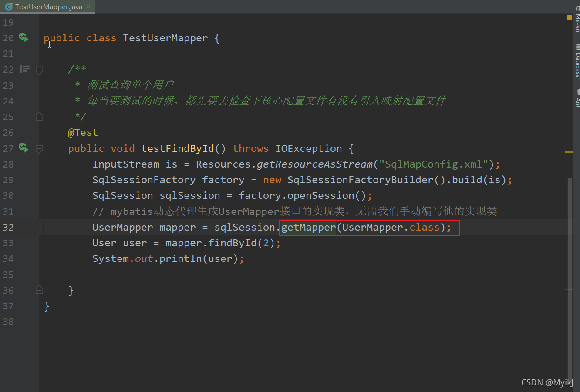Click the Java class icon on TestUserMapper.java tab
Image resolution: width=580 pixels, height=392 pixels.
[8, 7]
